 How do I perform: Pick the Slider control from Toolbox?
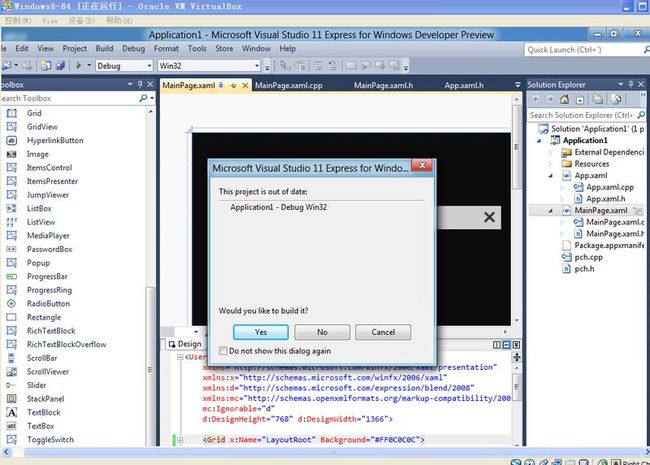(36, 385)
